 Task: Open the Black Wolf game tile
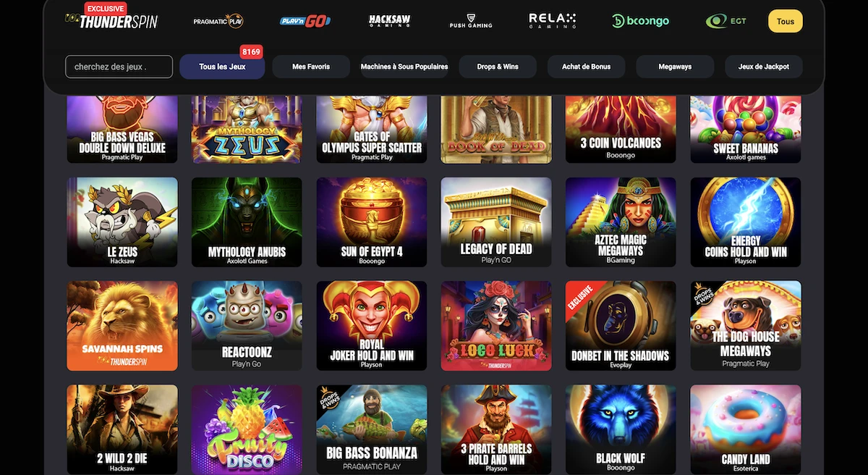click(x=621, y=429)
